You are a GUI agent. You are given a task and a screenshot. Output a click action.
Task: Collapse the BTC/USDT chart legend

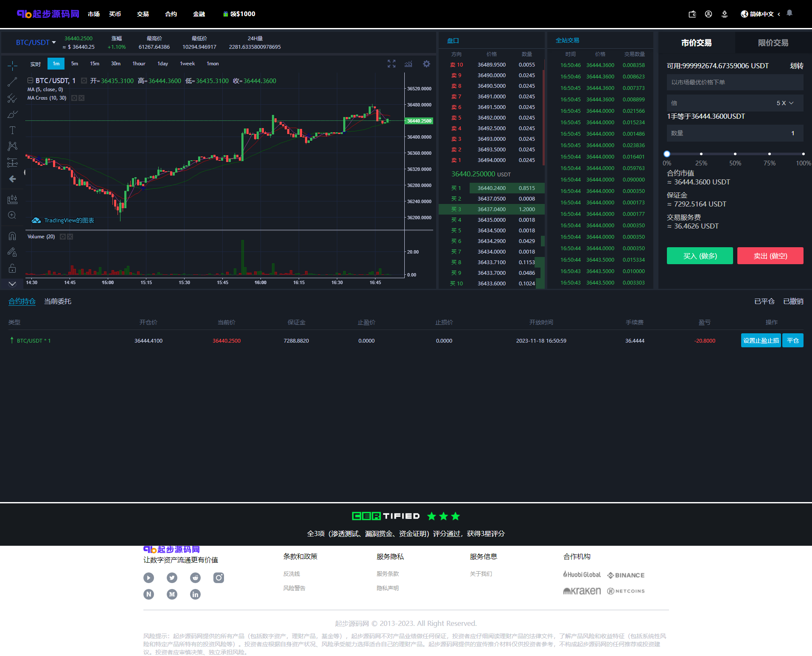30,81
